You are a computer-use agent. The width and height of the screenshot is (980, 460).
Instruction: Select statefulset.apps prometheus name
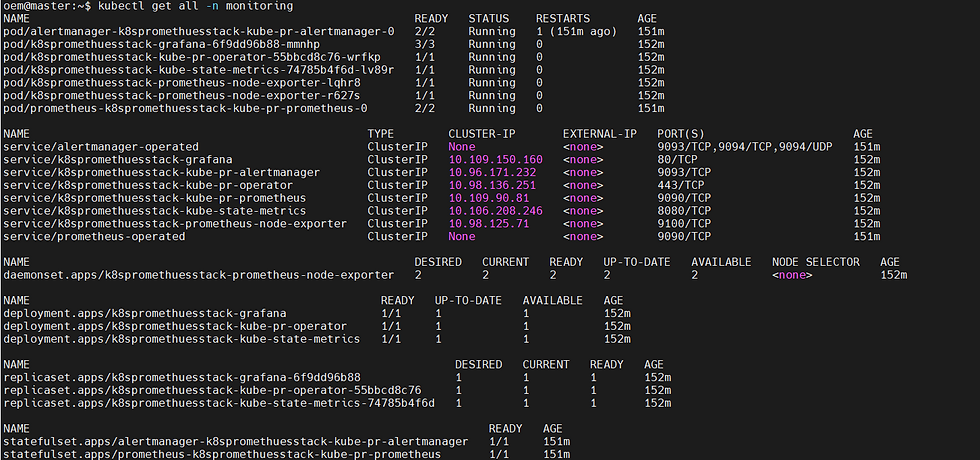(x=222, y=454)
